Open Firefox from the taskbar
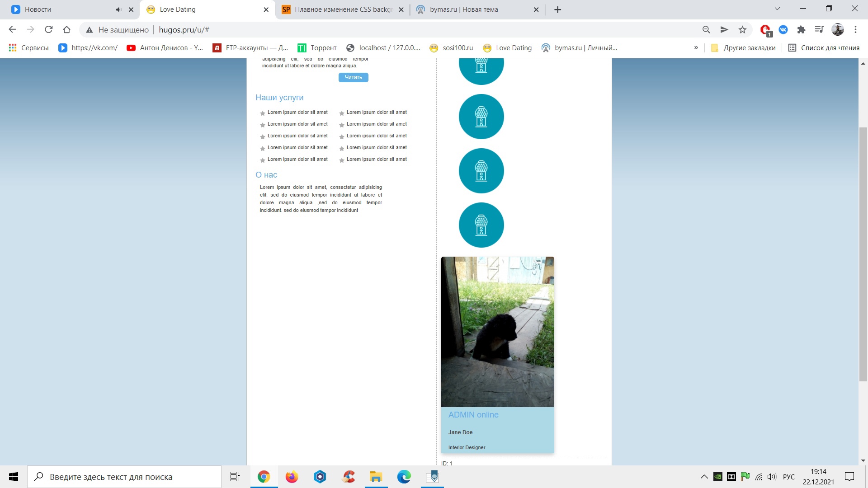The image size is (868, 488). pyautogui.click(x=292, y=477)
